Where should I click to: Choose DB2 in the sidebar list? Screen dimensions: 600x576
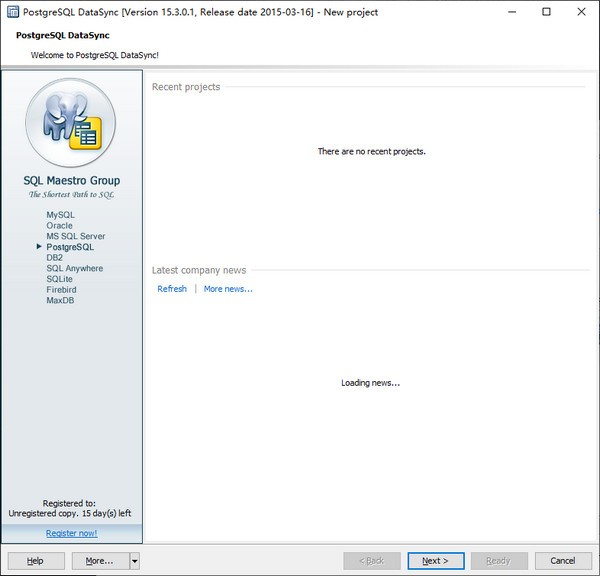click(55, 258)
